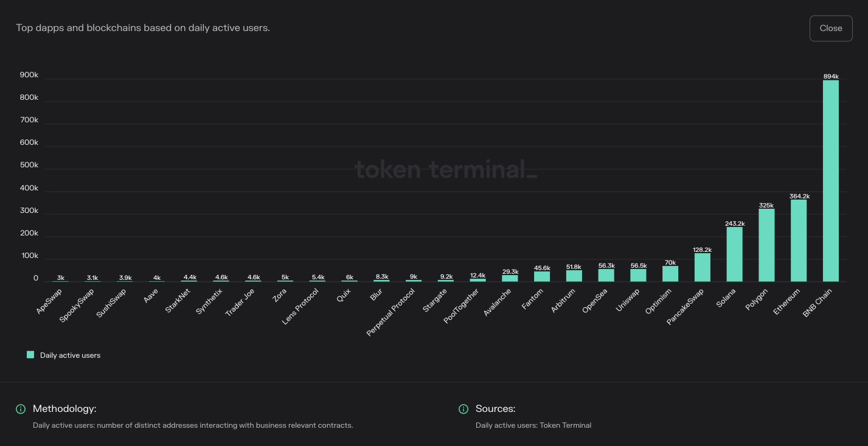Image resolution: width=868 pixels, height=446 pixels.
Task: Click the Zora axis label
Action: point(279,296)
